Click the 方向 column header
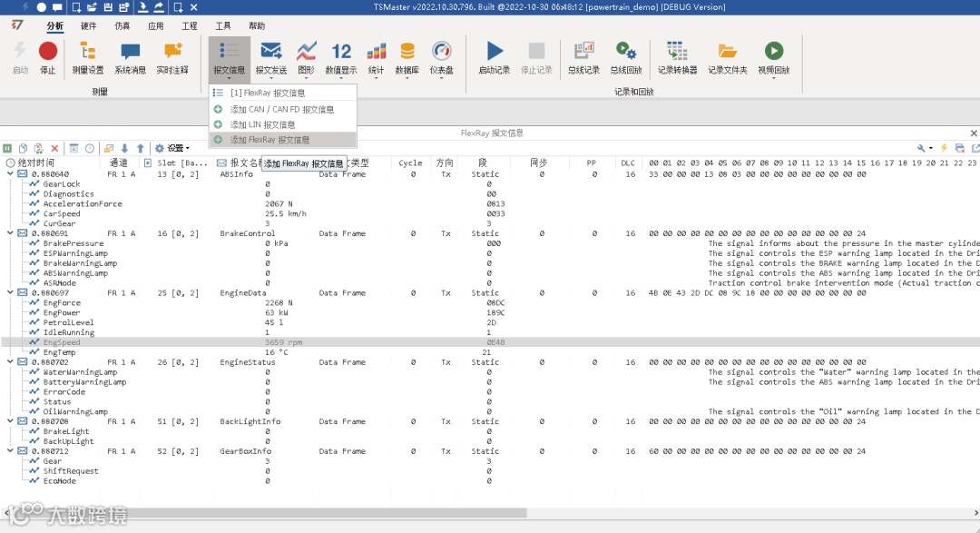The height and width of the screenshot is (533, 980). point(445,163)
